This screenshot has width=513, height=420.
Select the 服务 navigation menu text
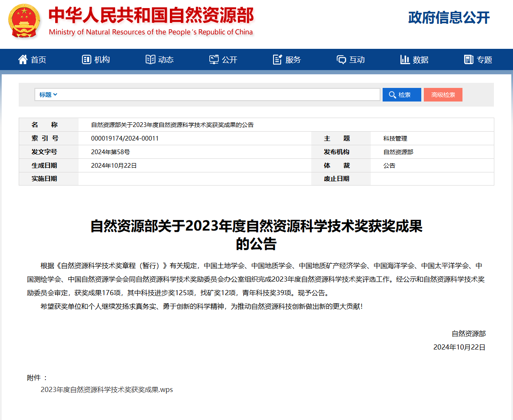(293, 60)
